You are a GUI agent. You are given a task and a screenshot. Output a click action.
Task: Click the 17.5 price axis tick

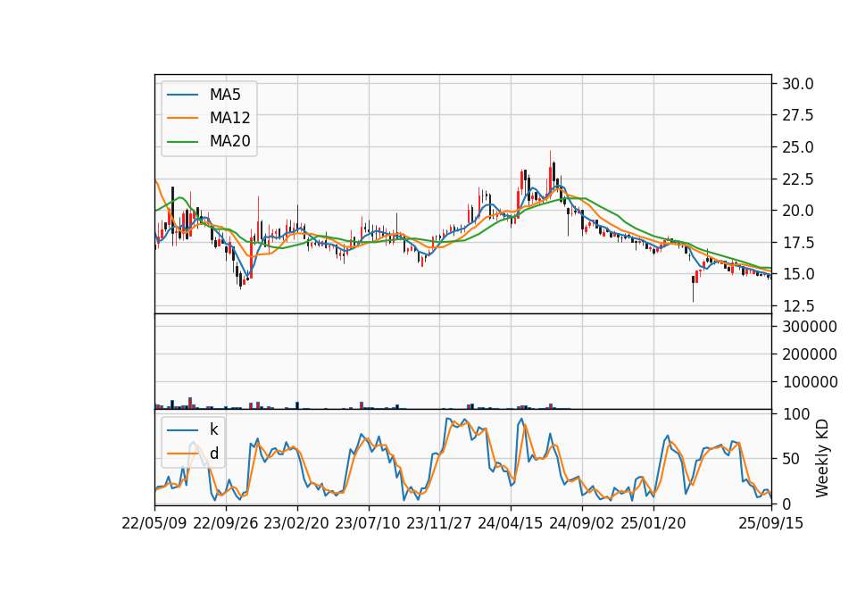(x=798, y=242)
